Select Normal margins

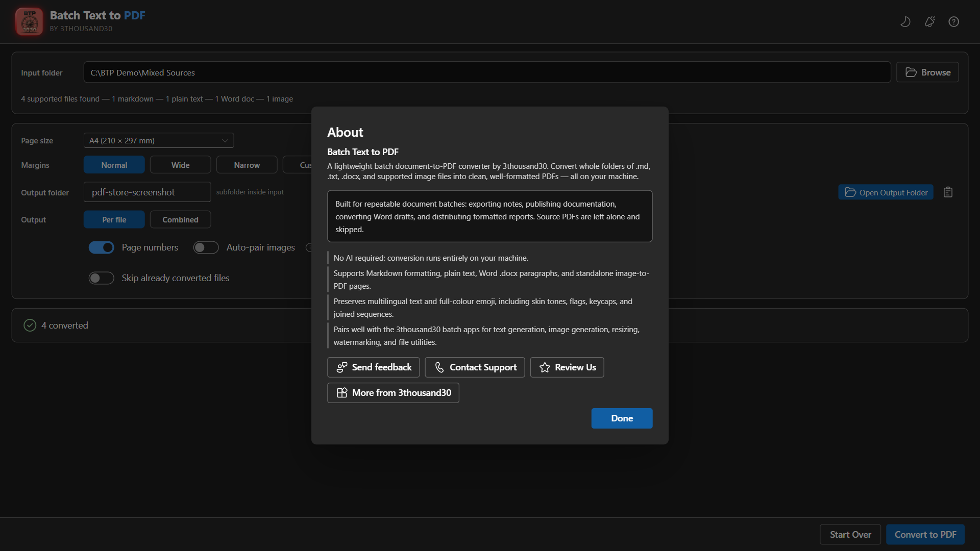[114, 165]
